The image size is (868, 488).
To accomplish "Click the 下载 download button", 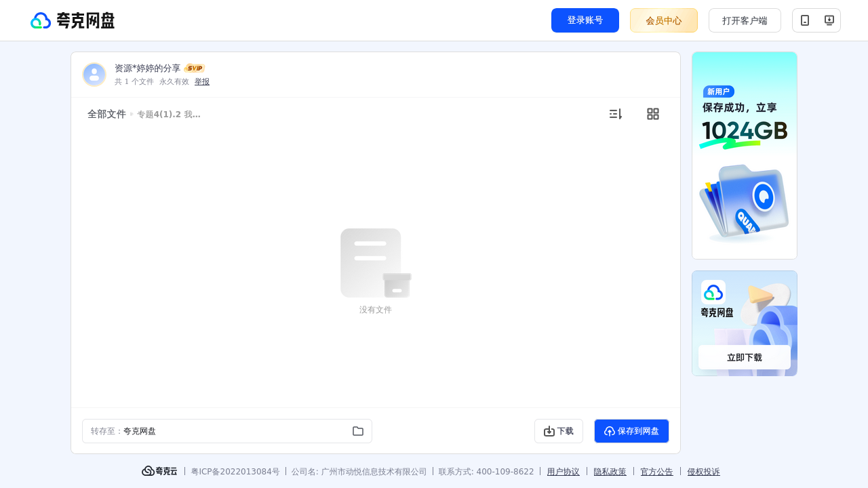I will click(x=559, y=431).
